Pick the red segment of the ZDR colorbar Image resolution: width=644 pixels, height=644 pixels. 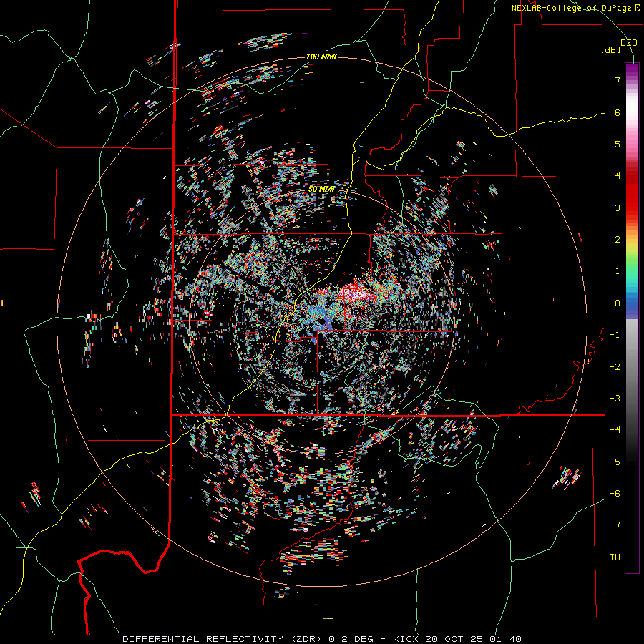tap(632, 193)
